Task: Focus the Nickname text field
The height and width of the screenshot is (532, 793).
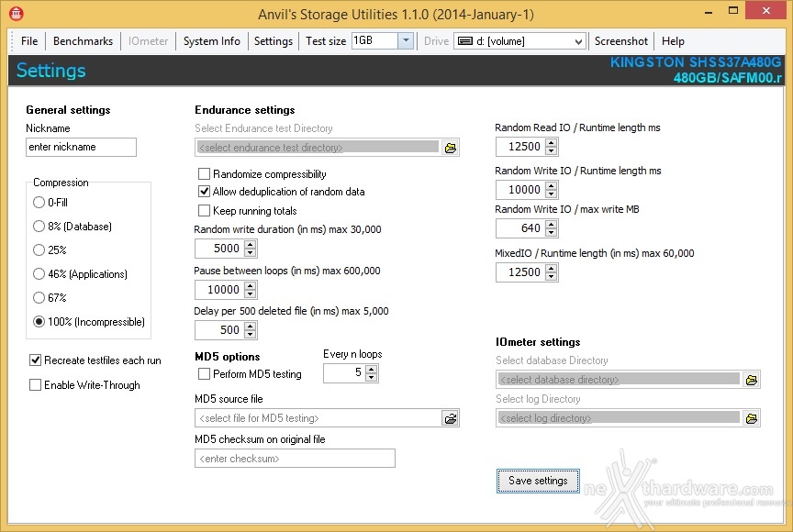Action: (x=81, y=147)
